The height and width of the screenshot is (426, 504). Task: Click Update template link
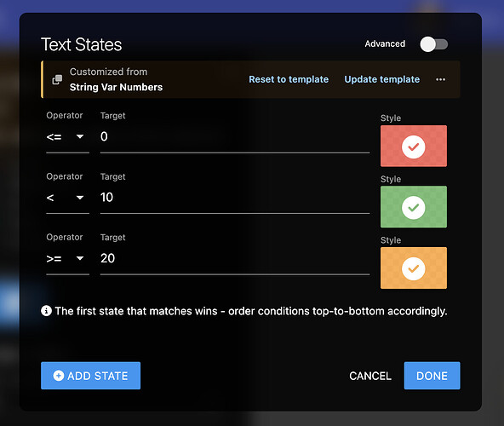382,79
